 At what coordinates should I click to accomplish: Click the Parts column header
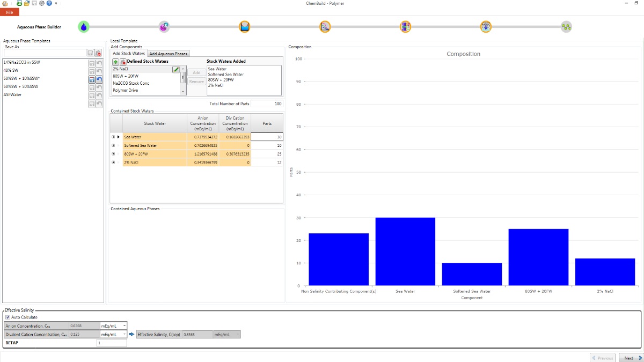point(267,123)
